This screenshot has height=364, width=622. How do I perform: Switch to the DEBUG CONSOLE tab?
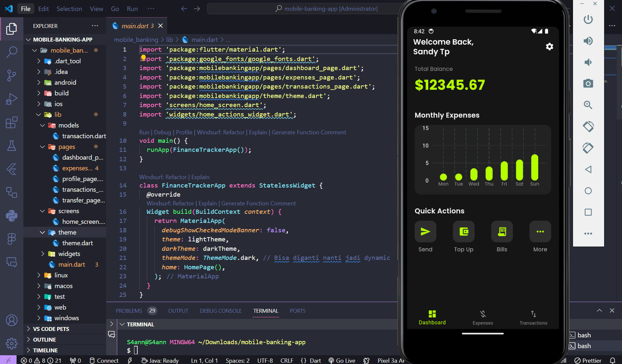(220, 310)
